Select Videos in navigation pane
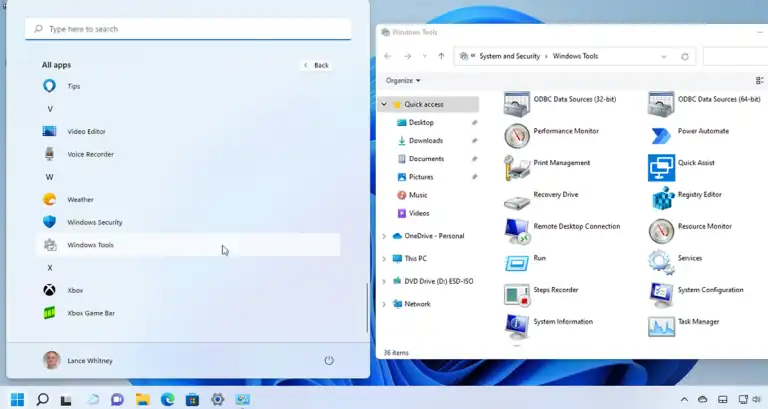Screen dimensions: 768x409 (x=419, y=213)
